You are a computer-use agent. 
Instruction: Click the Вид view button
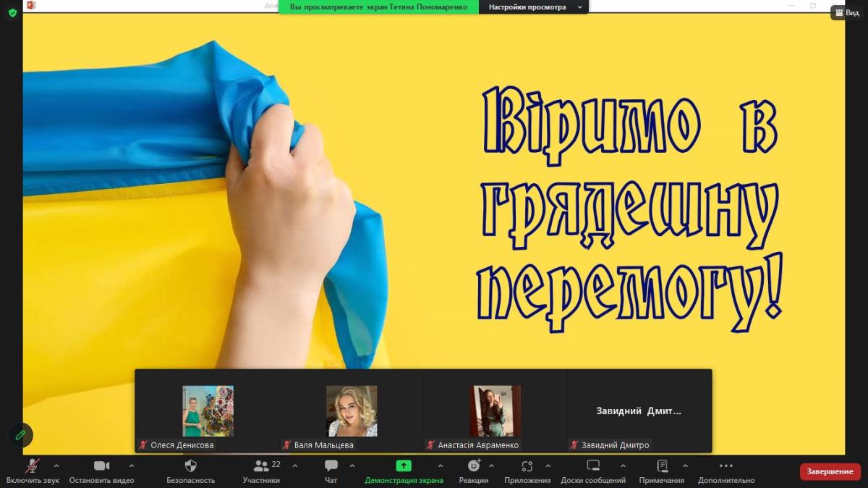848,12
